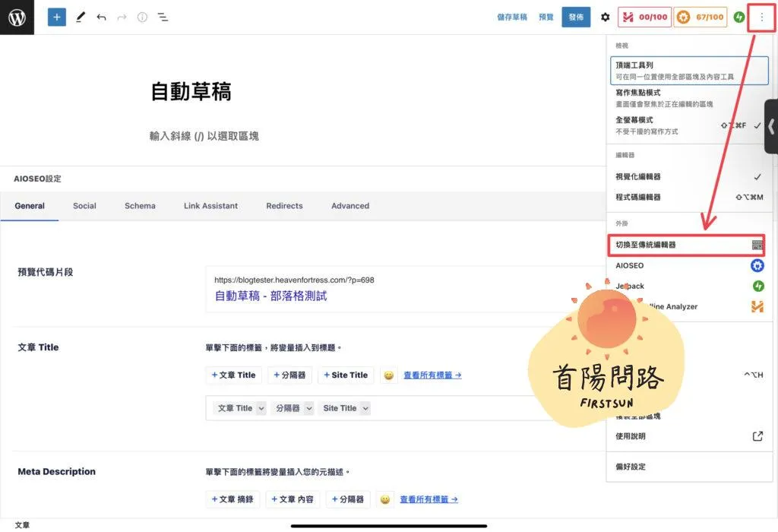Click the 發佈 publish button
The height and width of the screenshot is (532, 778).
tap(576, 17)
